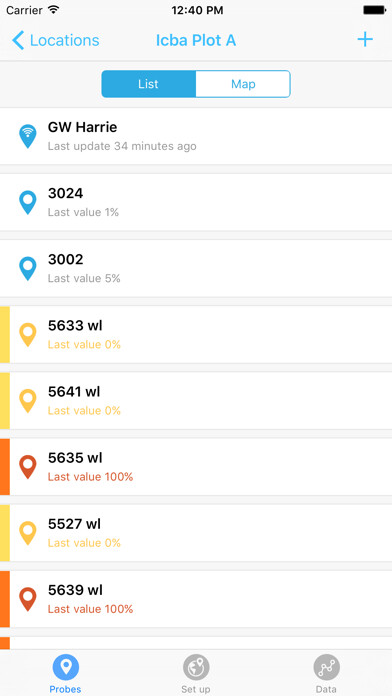This screenshot has width=392, height=696.
Task: Tap the plus icon to add a probe
Action: [365, 40]
